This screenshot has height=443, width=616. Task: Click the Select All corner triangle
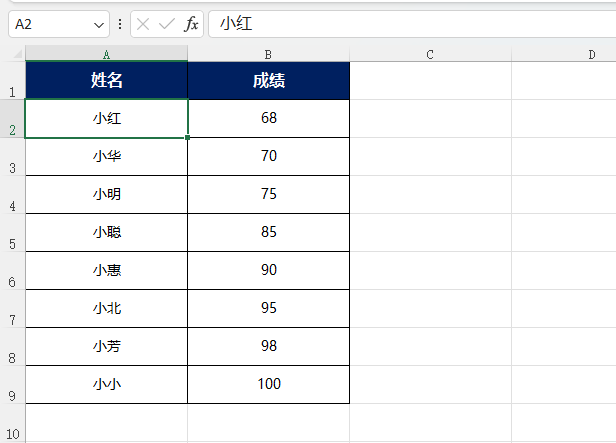tap(12, 53)
